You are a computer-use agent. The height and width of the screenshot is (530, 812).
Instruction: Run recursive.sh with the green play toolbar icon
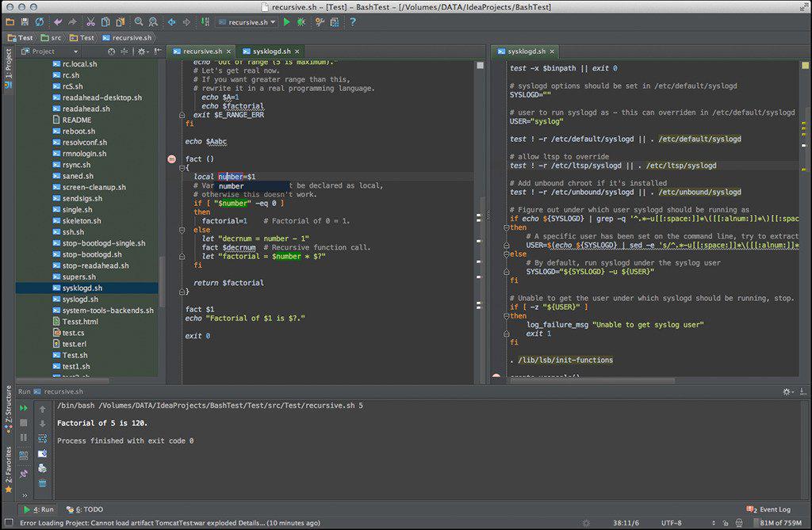285,22
